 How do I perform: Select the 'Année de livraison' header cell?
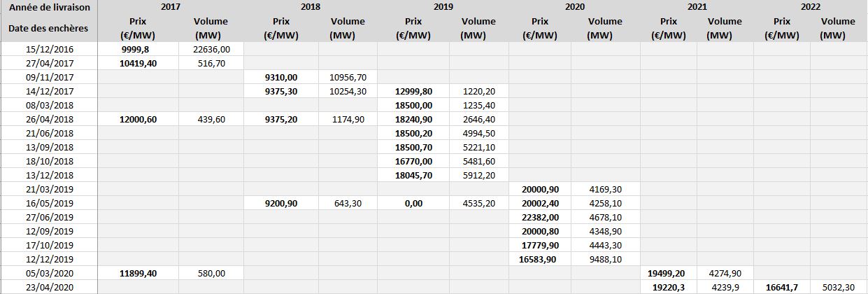tap(49, 8)
